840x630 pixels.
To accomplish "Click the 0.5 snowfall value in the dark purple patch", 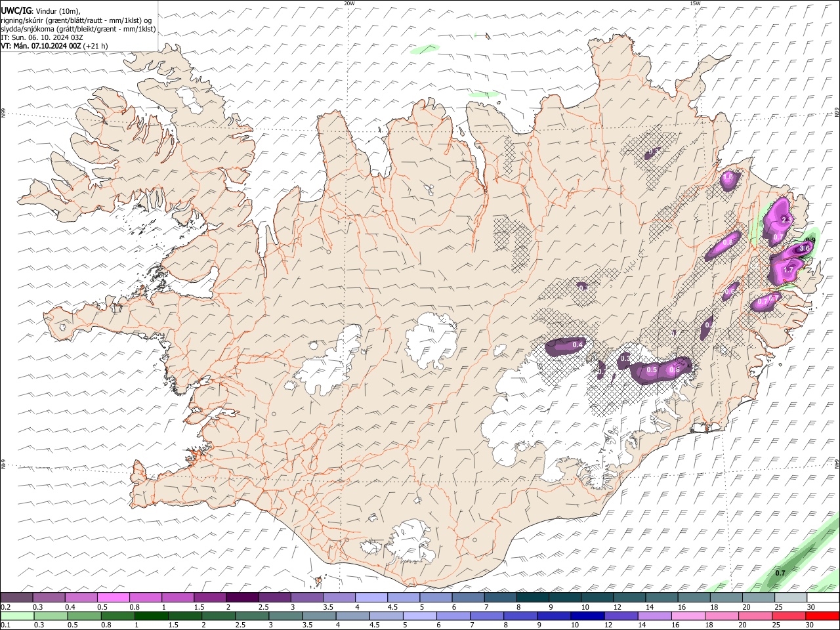I will pos(652,370).
